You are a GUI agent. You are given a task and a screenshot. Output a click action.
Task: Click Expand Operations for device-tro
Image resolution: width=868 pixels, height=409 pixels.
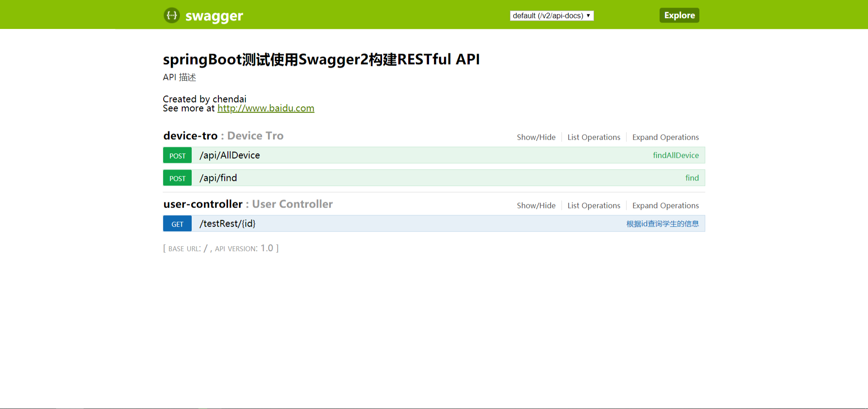click(x=665, y=137)
